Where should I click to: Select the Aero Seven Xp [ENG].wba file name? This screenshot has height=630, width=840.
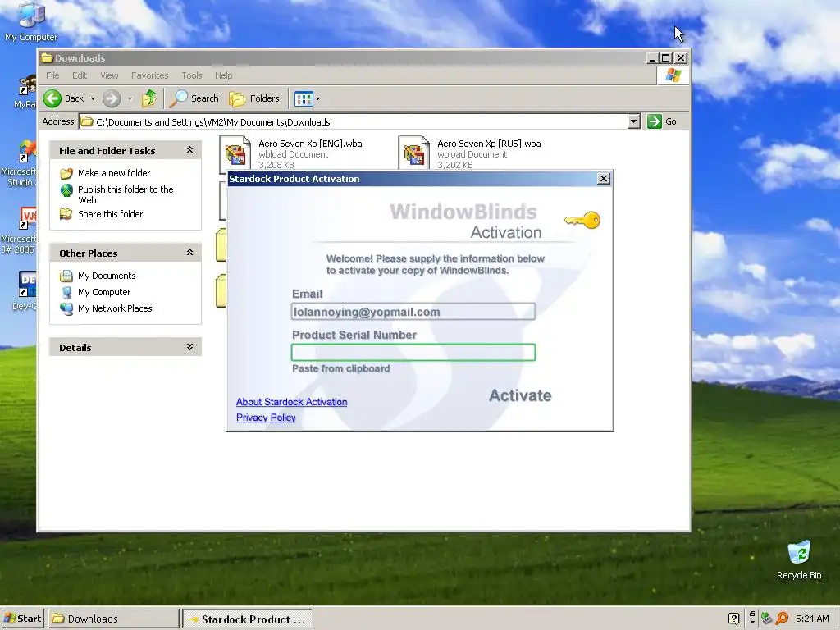click(x=310, y=144)
